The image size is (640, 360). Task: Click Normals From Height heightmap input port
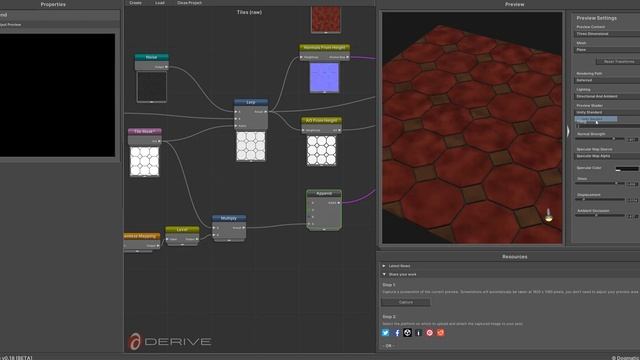tap(302, 57)
